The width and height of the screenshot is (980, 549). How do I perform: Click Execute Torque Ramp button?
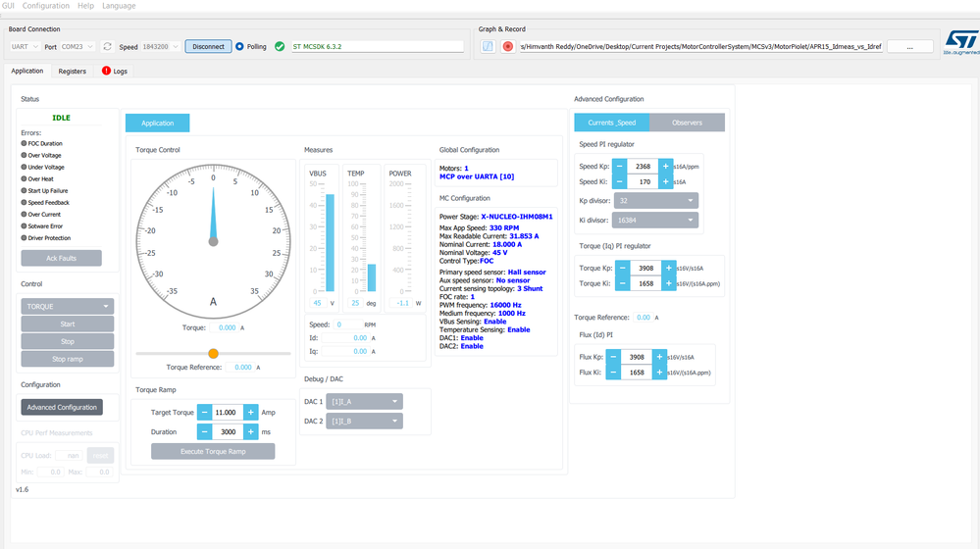tap(213, 452)
